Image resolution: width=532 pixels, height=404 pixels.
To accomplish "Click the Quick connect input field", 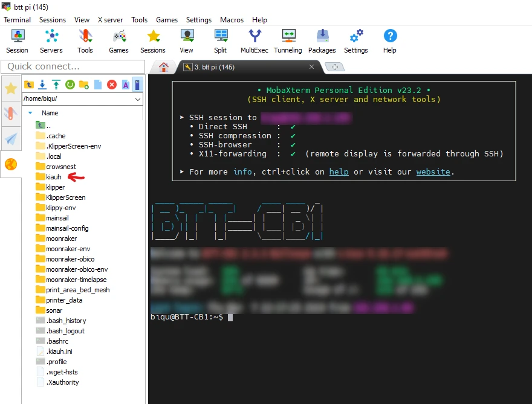I will coord(73,66).
